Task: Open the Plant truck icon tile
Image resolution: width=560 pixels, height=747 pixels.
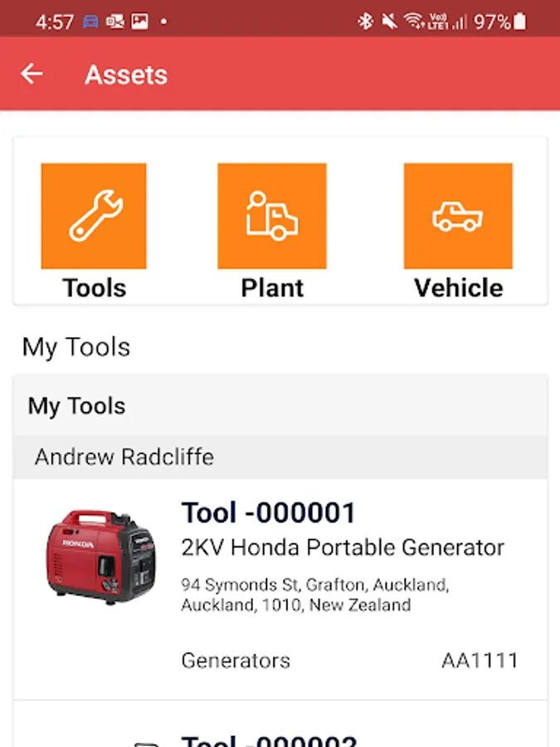Action: click(272, 216)
